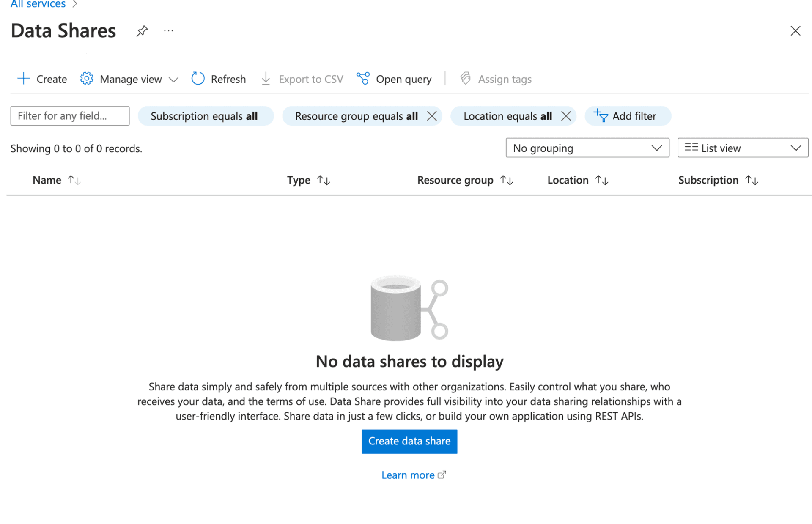This screenshot has height=524, width=812.
Task: Click the data share cylinder illustration
Action: [409, 308]
